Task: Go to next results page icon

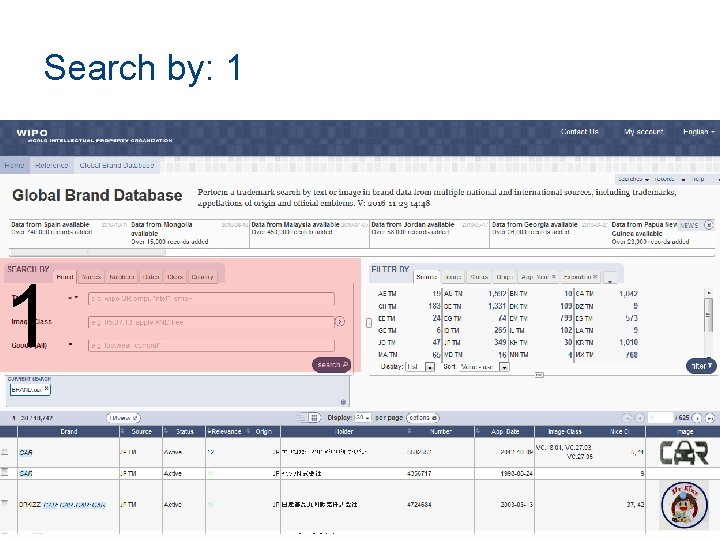Action: (697, 418)
